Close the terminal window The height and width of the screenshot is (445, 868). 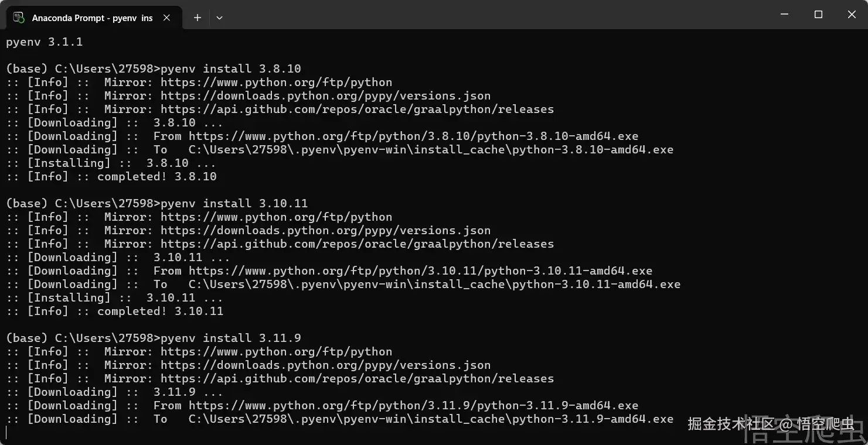(852, 15)
